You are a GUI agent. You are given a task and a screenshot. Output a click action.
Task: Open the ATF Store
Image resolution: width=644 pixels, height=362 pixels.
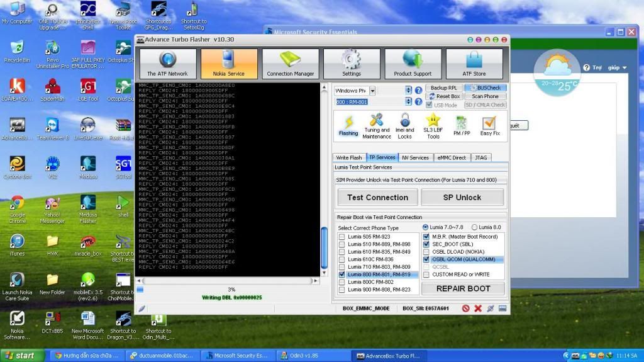(474, 64)
